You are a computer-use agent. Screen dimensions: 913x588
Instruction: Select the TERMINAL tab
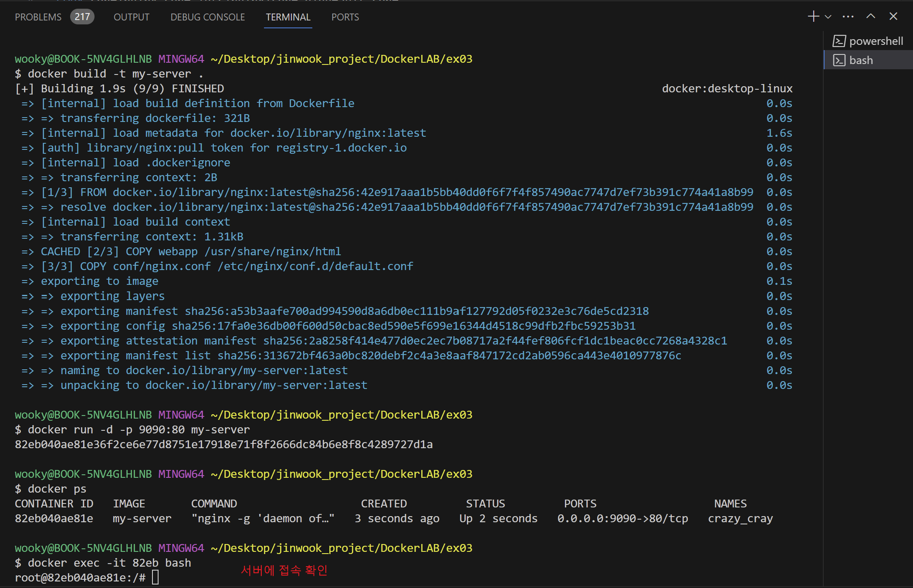click(288, 17)
